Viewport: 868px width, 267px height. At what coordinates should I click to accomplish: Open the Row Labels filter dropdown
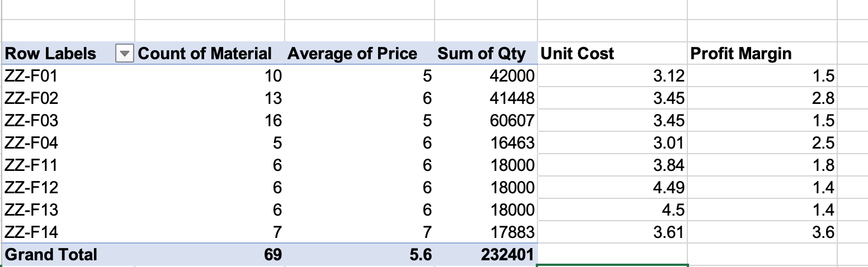coord(125,54)
